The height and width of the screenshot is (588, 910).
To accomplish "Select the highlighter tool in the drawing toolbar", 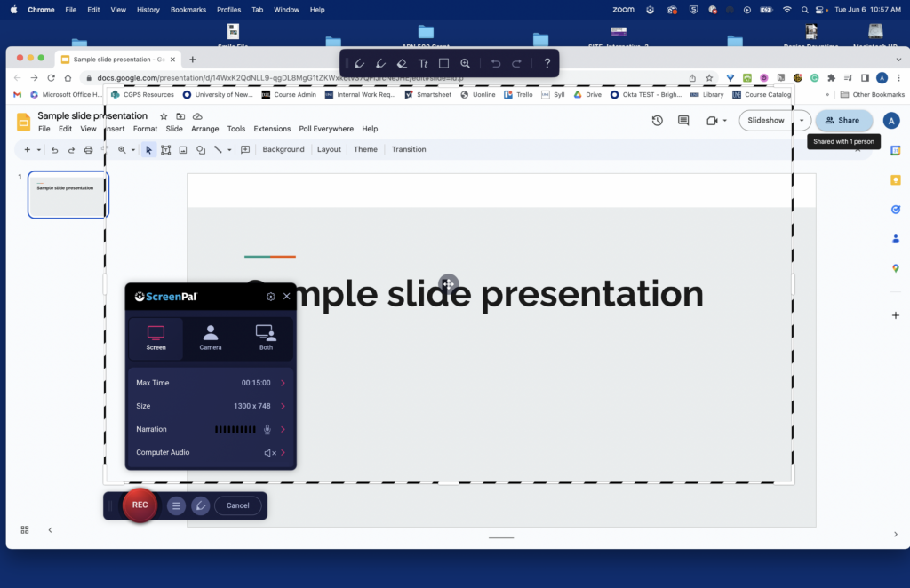I will click(380, 63).
